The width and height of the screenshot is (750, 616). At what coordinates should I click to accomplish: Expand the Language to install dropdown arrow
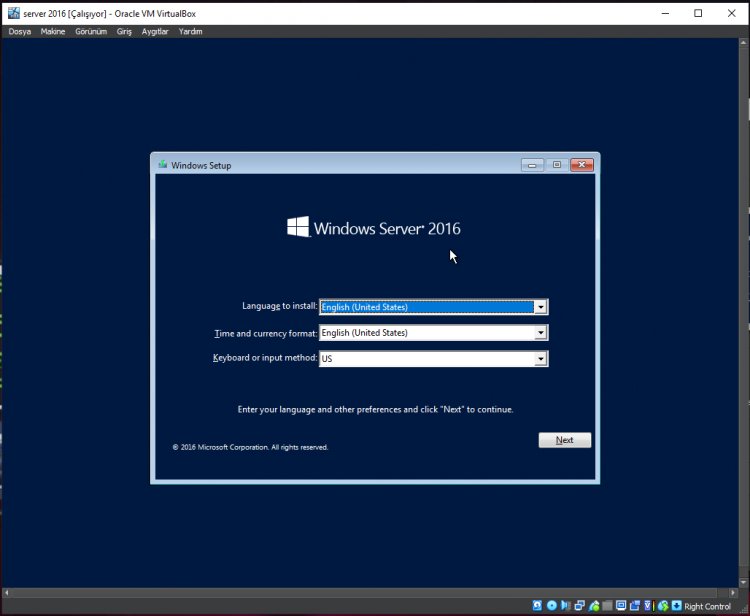tap(540, 307)
